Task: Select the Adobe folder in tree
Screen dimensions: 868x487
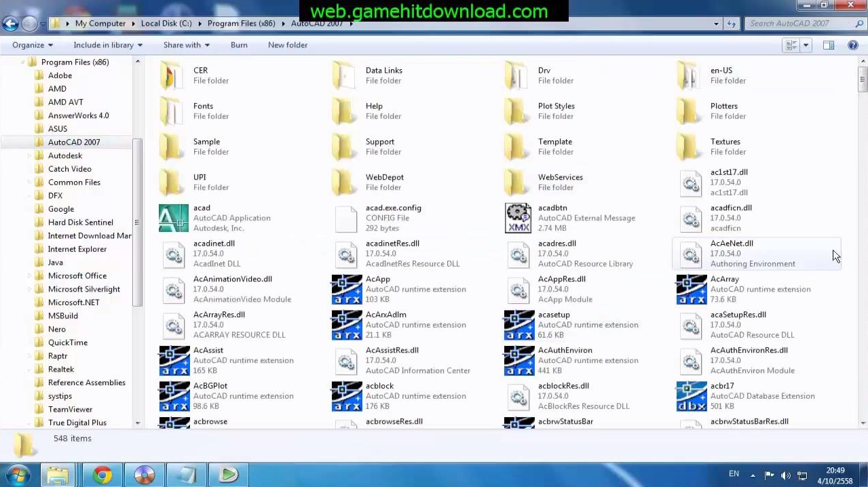Action: tap(60, 75)
